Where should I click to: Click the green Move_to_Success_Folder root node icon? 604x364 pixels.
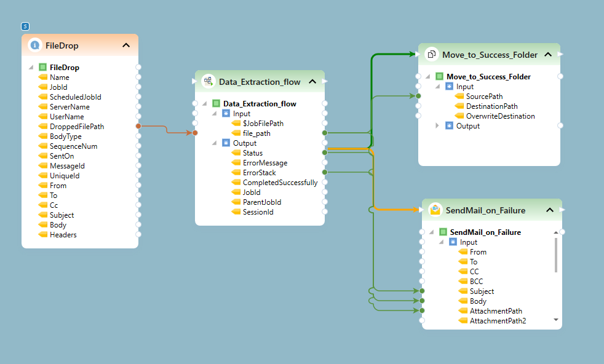coord(439,76)
